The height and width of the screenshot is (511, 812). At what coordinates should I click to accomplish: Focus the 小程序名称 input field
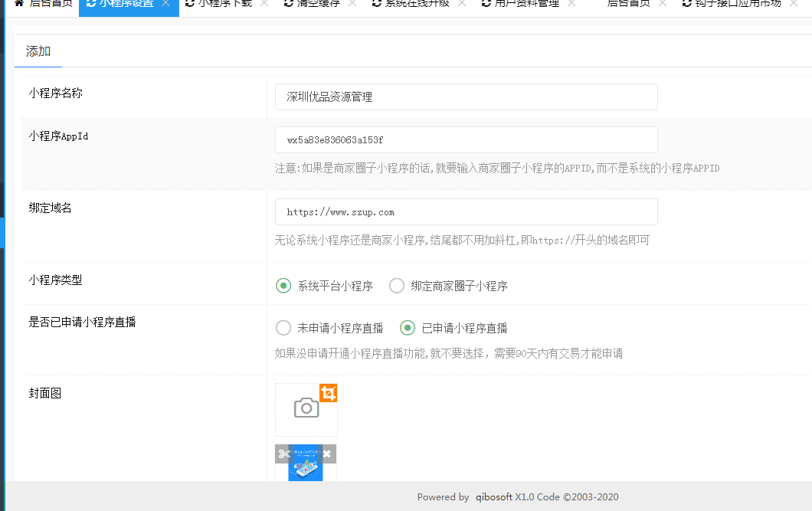coord(466,97)
